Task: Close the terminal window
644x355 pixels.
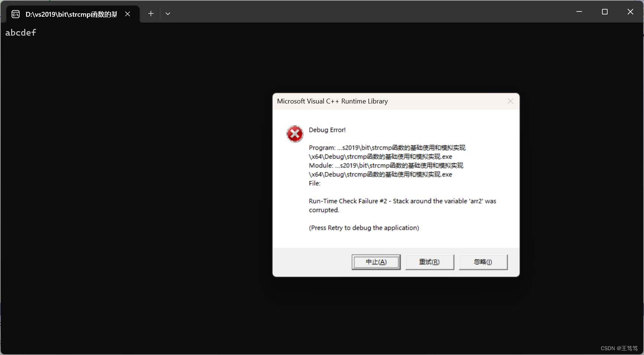Action: pos(630,12)
